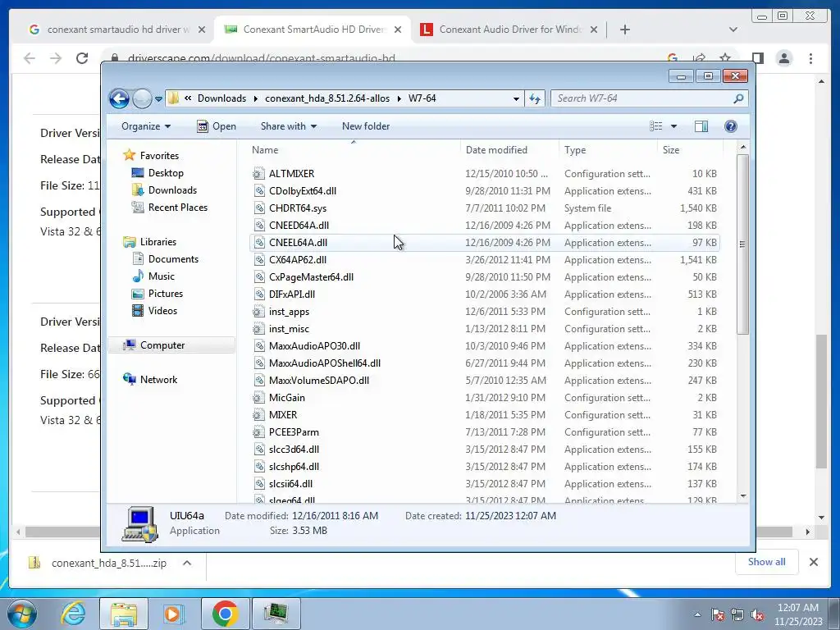Switch to the conexant smartaudio hd driver Google tab
The height and width of the screenshot is (630, 840).
tap(117, 30)
